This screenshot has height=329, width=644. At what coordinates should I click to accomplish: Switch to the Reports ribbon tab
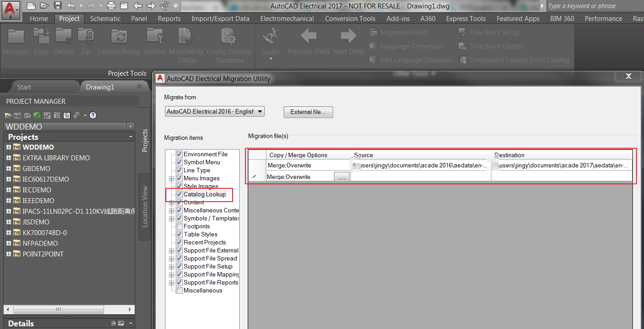169,18
